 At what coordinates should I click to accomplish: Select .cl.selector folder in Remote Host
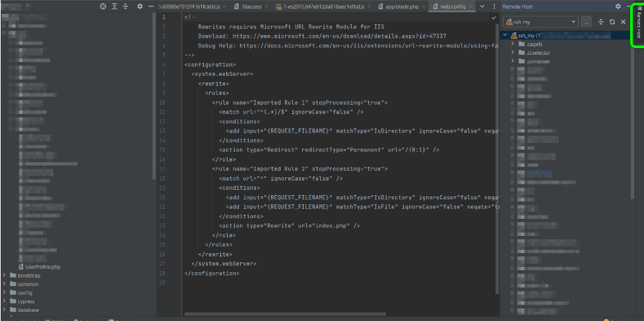538,53
